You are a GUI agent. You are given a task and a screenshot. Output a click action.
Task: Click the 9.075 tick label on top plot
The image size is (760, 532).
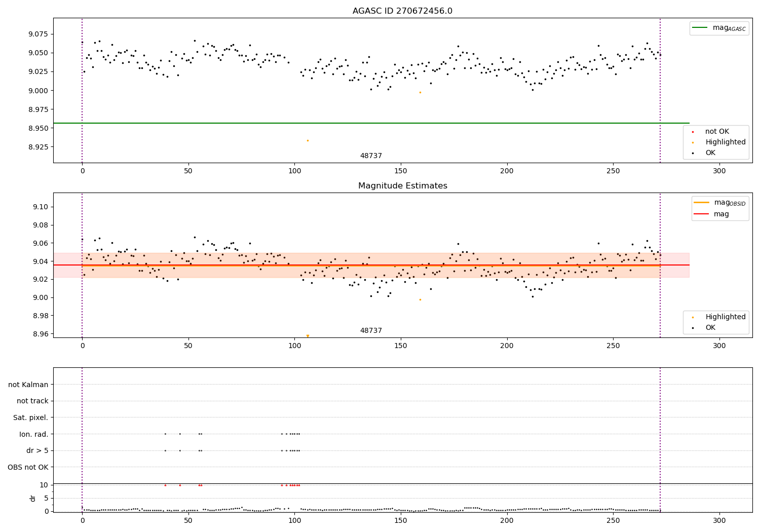[38, 34]
